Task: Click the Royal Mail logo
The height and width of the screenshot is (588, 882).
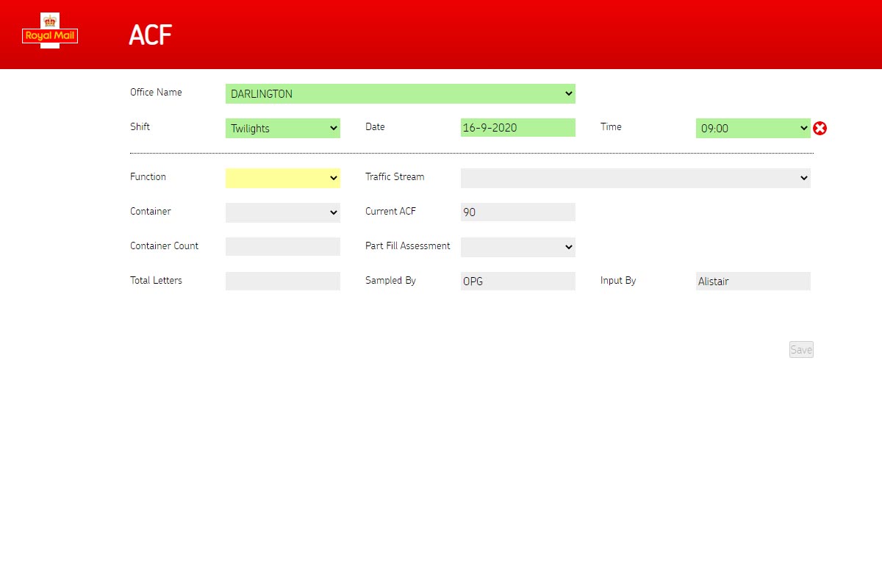Action: [50, 32]
